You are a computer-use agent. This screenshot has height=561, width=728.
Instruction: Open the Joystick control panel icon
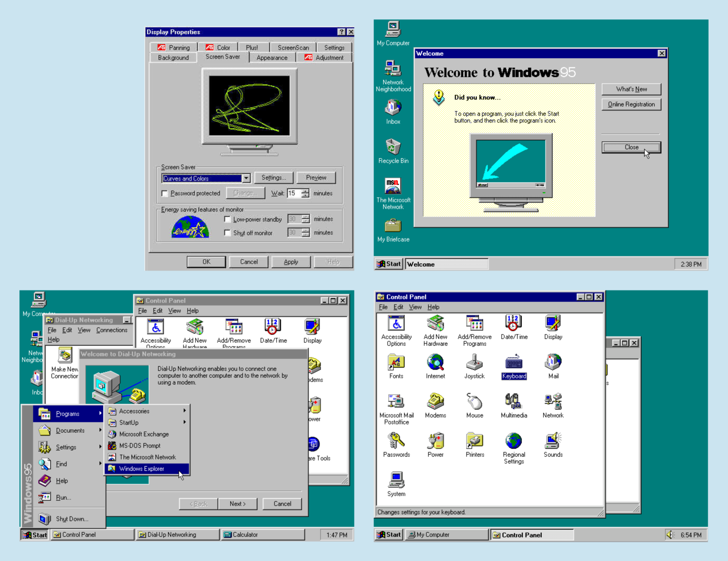click(474, 366)
